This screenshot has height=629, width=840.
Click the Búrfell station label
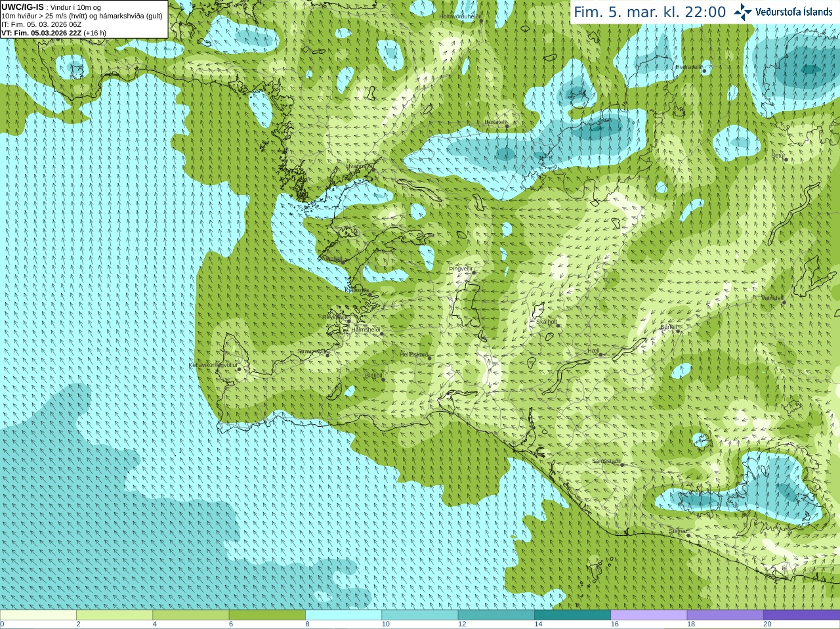tap(669, 327)
